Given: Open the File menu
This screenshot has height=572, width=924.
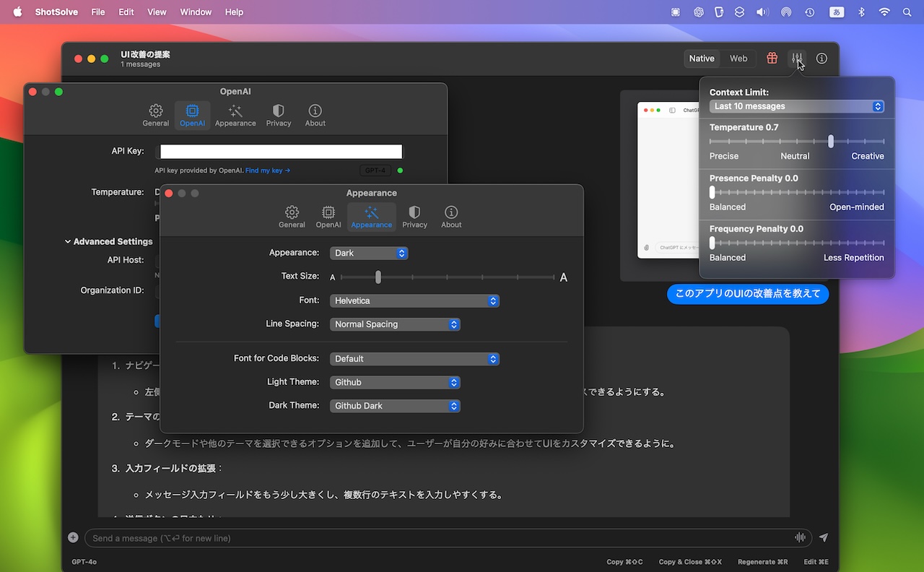Looking at the screenshot, I should tap(98, 12).
